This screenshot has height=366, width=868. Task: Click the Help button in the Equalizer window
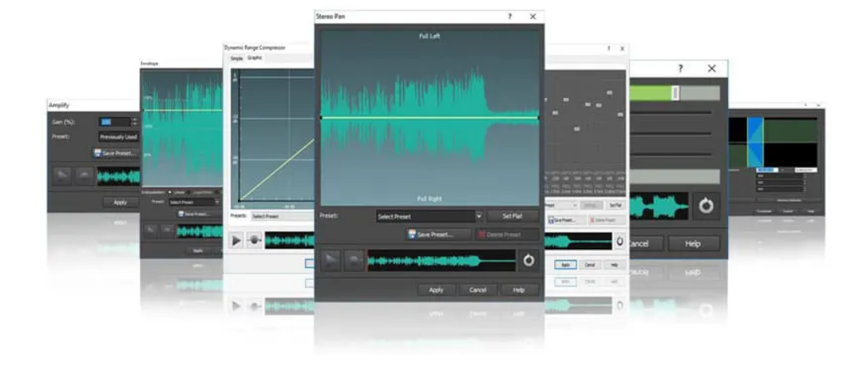point(614,265)
